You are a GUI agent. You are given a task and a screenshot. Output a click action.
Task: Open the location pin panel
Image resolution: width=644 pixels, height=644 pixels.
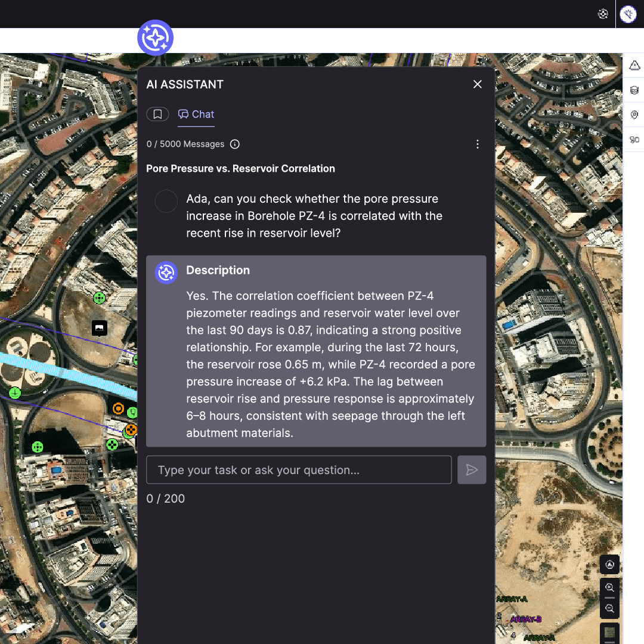634,114
